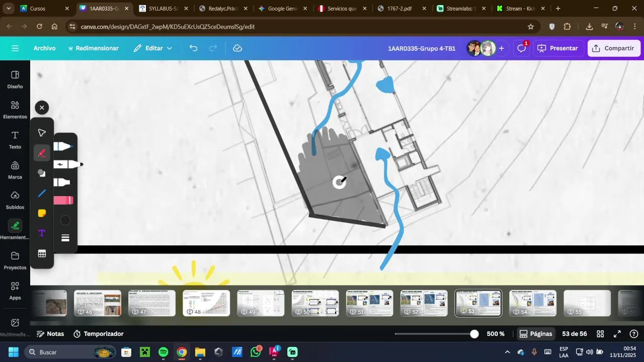Select page 50 thumbnail

[315, 303]
